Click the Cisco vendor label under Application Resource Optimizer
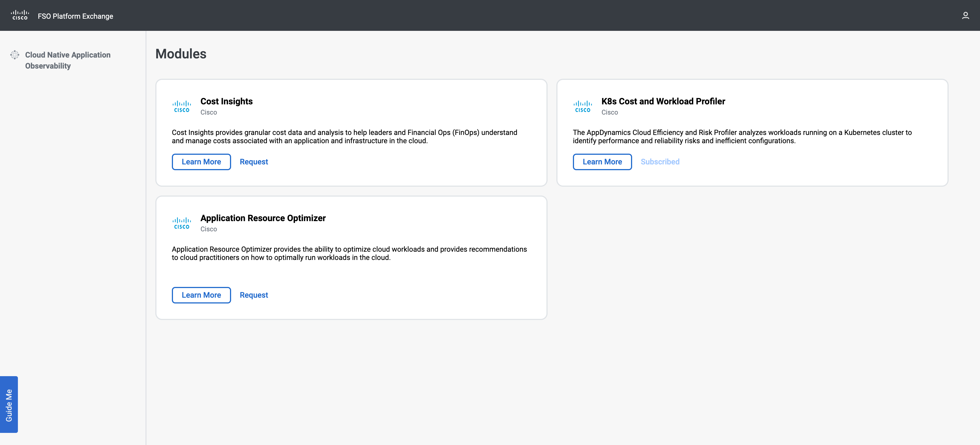The image size is (980, 445). (x=209, y=229)
